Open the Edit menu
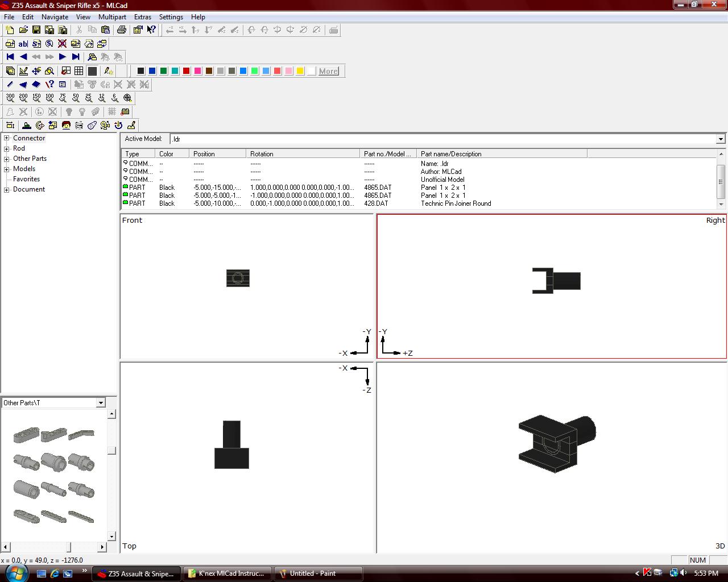This screenshot has height=582, width=728. (x=27, y=17)
